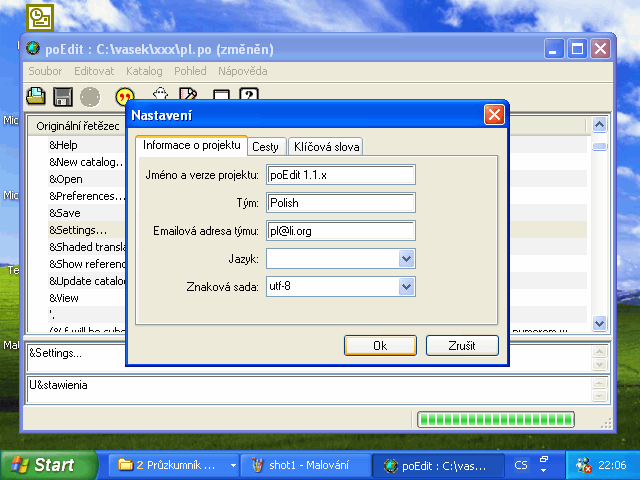This screenshot has width=640, height=480.
Task: Focus the Emailová adresa týmu field
Action: click(x=340, y=231)
